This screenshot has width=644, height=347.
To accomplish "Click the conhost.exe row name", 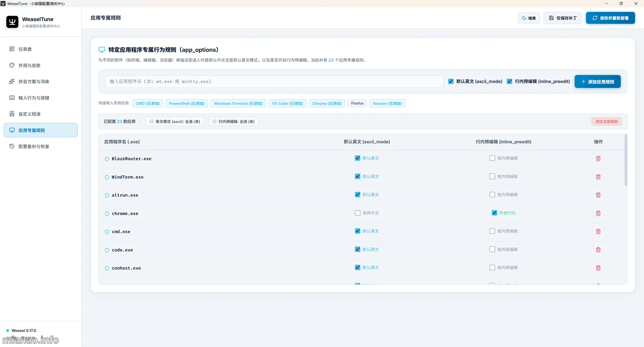I will click(126, 268).
